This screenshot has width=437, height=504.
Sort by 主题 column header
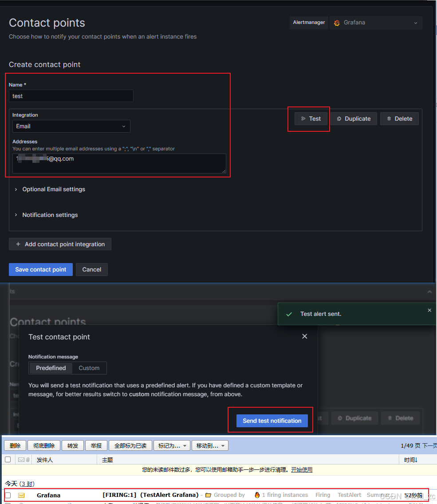(x=107, y=460)
